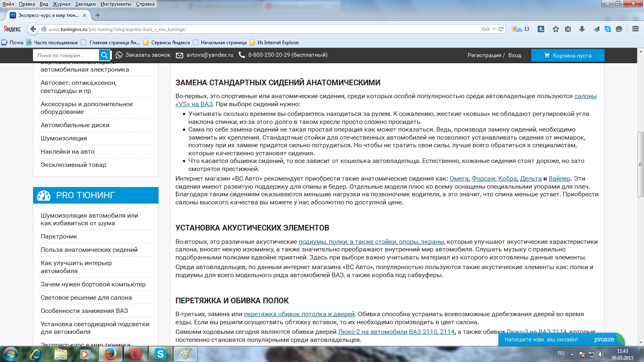Open Эксклюзивный товар category

point(74,165)
